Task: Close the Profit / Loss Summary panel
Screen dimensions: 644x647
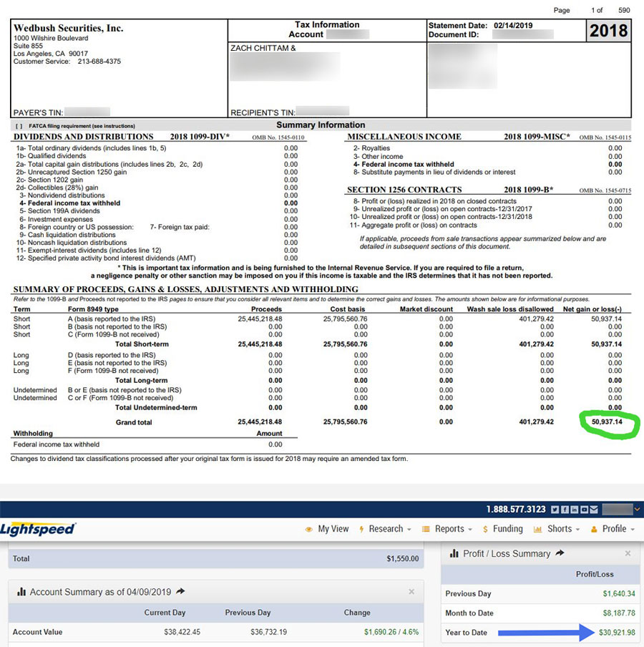Action: [628, 553]
